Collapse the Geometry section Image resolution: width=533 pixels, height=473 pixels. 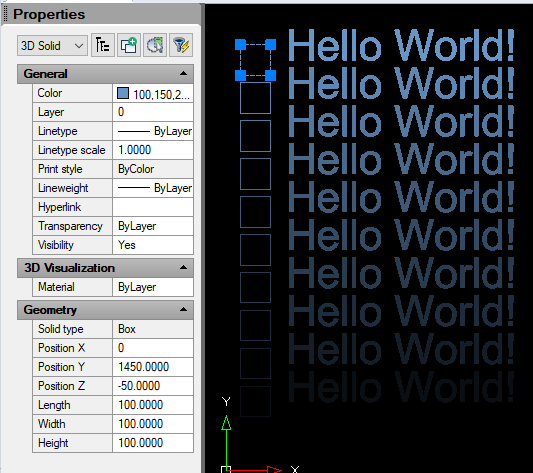click(183, 309)
